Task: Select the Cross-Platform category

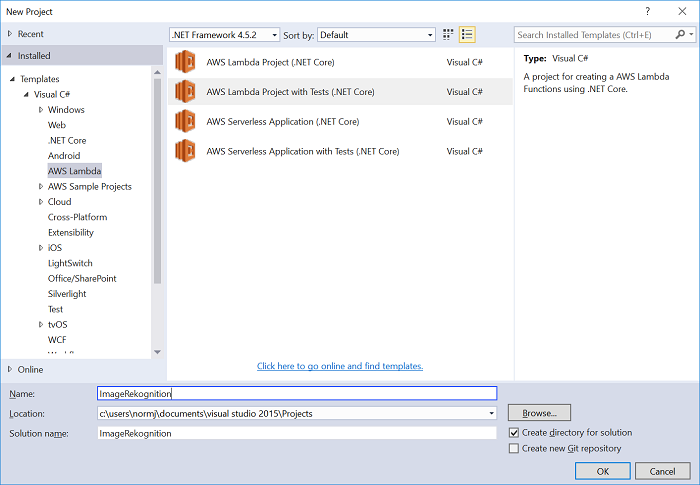Action: (78, 217)
